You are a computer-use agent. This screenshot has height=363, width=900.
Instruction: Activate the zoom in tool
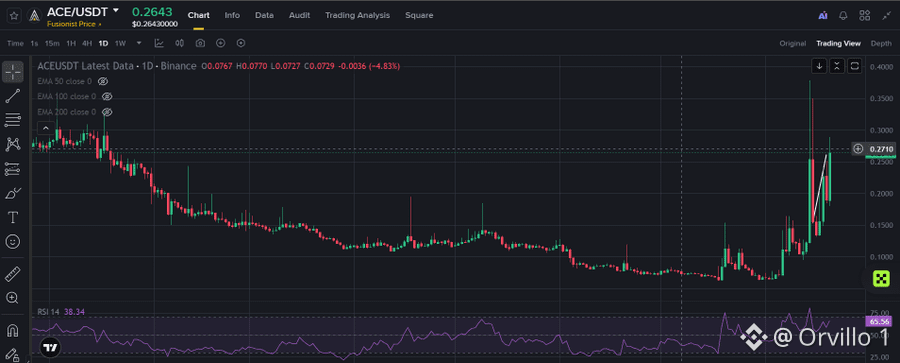coord(13,298)
